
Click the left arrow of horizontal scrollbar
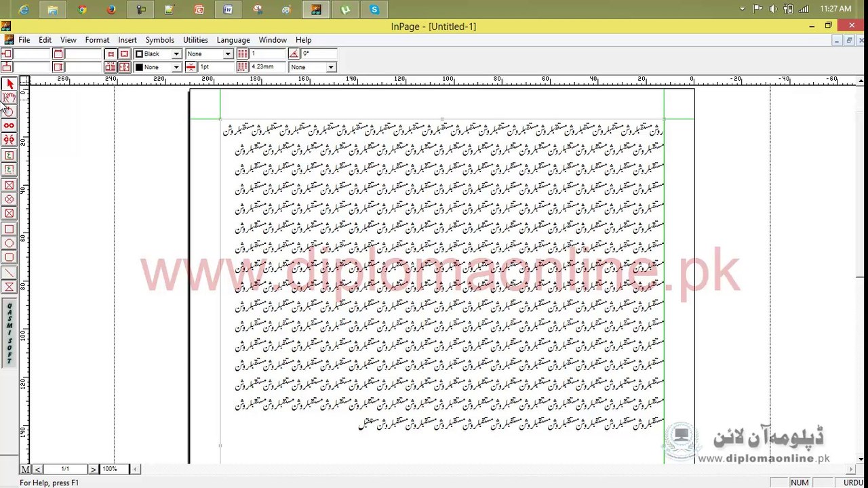click(136, 469)
